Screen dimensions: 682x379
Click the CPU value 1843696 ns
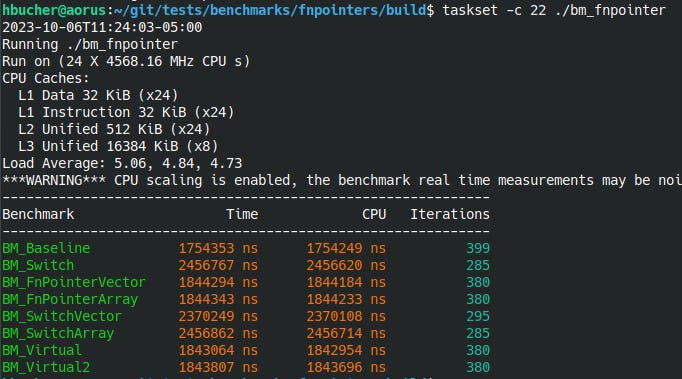pos(346,367)
